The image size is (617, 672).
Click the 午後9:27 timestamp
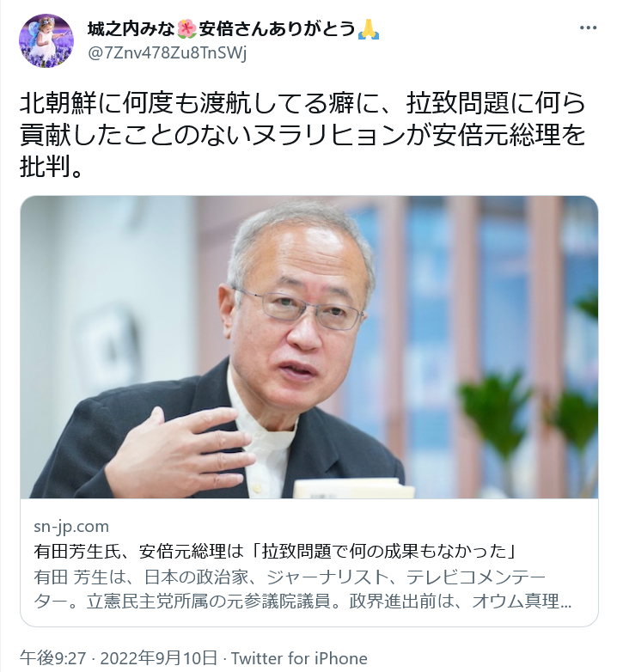click(x=52, y=658)
